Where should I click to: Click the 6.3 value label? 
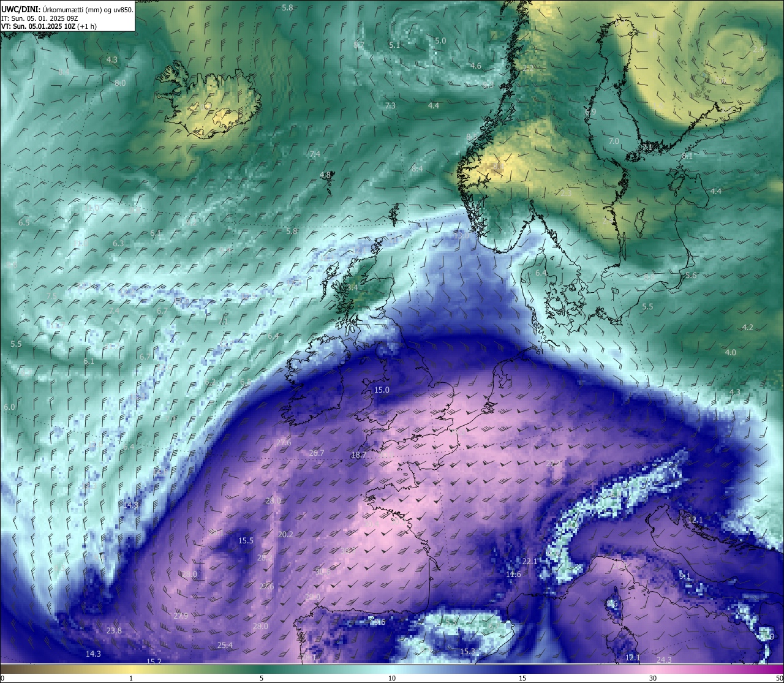pyautogui.click(x=118, y=243)
